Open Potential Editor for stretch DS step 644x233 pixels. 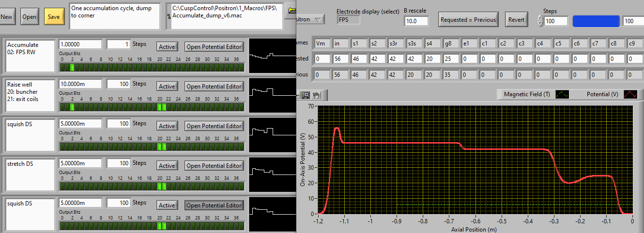tap(214, 166)
